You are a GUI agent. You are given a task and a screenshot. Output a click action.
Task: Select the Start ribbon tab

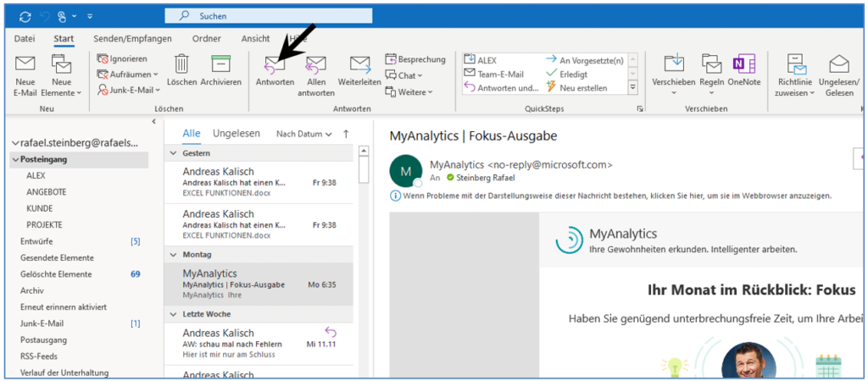(64, 39)
